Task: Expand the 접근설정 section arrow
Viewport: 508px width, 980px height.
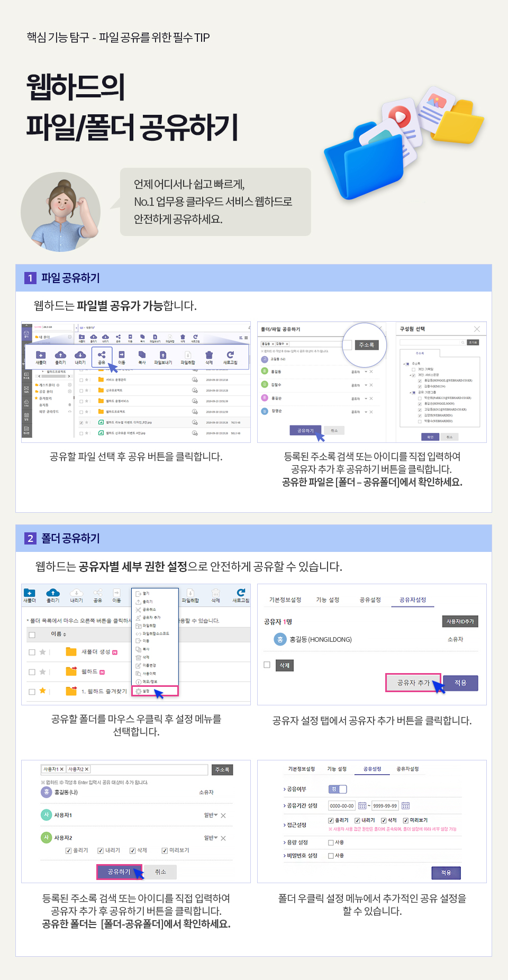Action: coord(285,825)
